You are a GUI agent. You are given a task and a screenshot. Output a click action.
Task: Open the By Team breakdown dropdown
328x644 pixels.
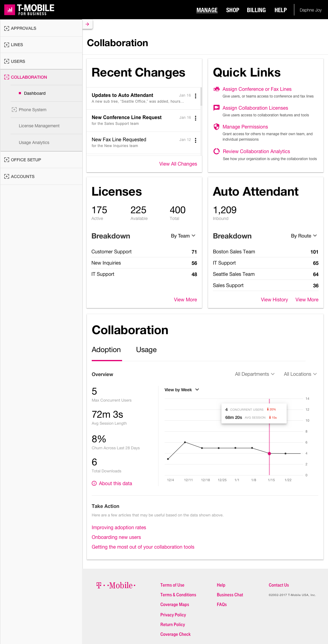click(183, 236)
